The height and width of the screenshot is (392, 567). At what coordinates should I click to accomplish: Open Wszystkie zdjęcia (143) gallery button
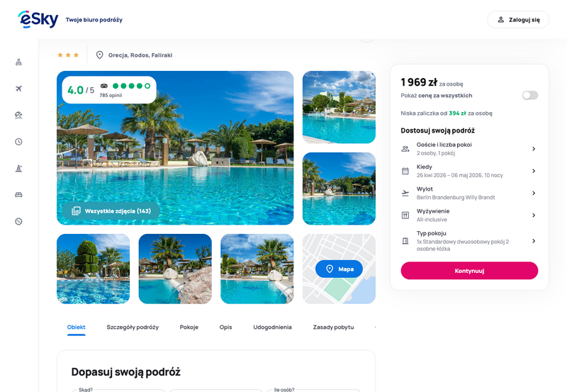pyautogui.click(x=111, y=211)
